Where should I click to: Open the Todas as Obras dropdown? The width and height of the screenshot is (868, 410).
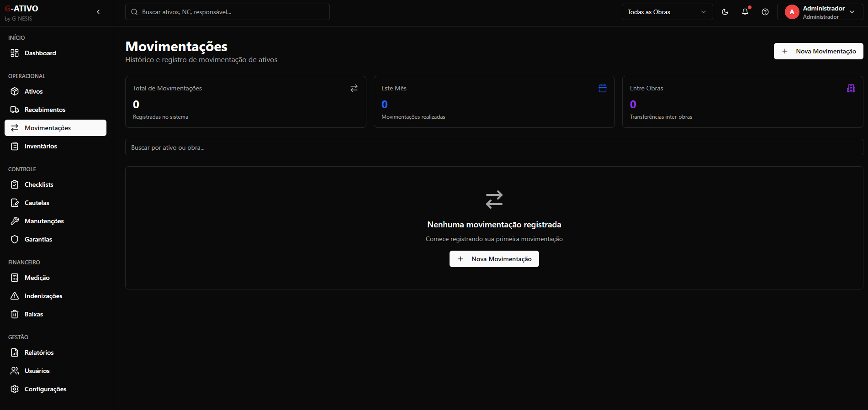667,12
